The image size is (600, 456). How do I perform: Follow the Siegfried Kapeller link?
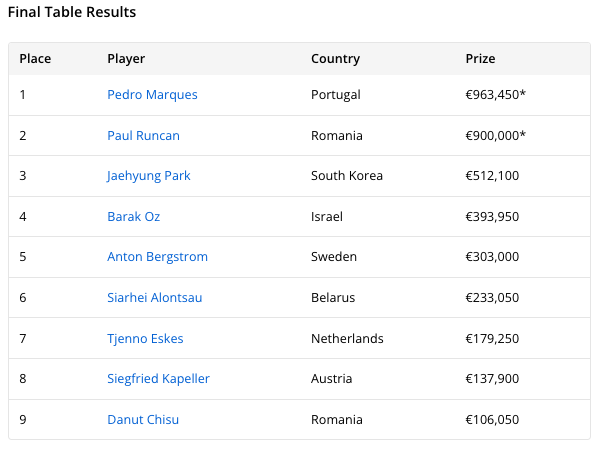pyautogui.click(x=158, y=379)
